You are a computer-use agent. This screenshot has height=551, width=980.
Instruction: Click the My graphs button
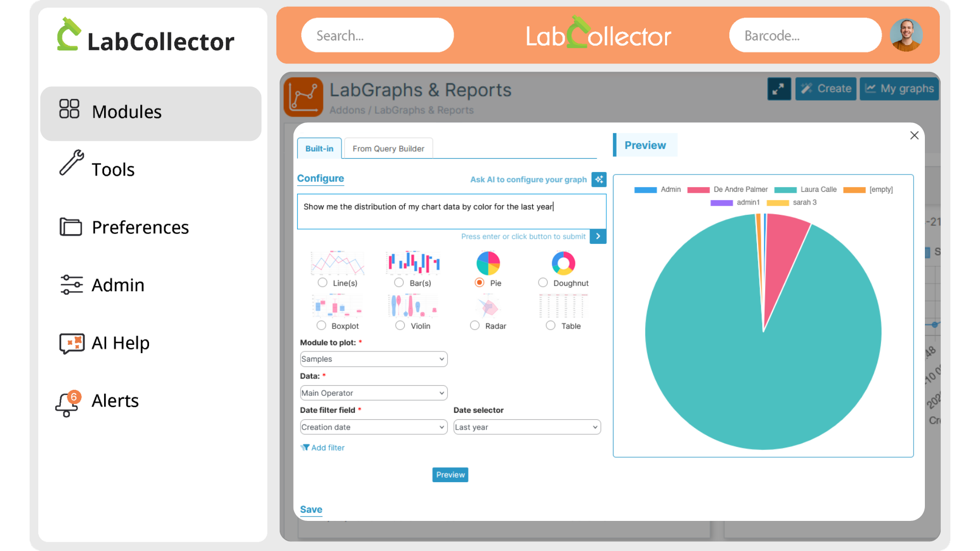(x=899, y=89)
